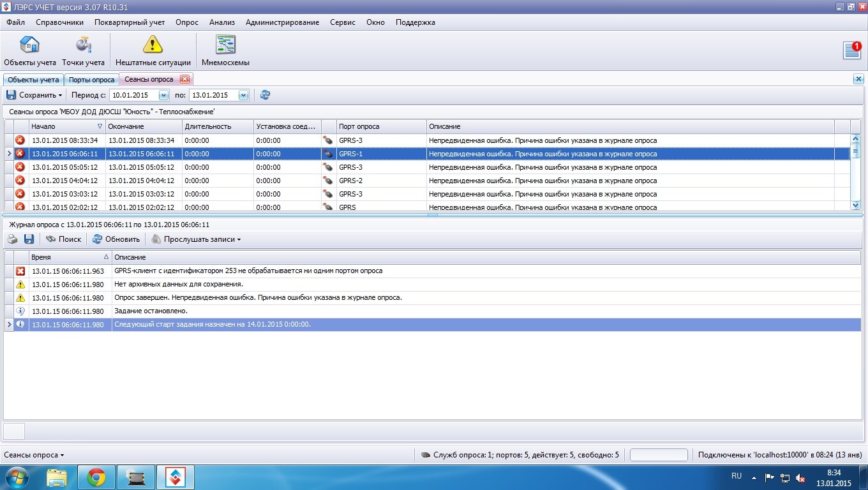
Task: Open Сервис menu
Action: pos(343,22)
